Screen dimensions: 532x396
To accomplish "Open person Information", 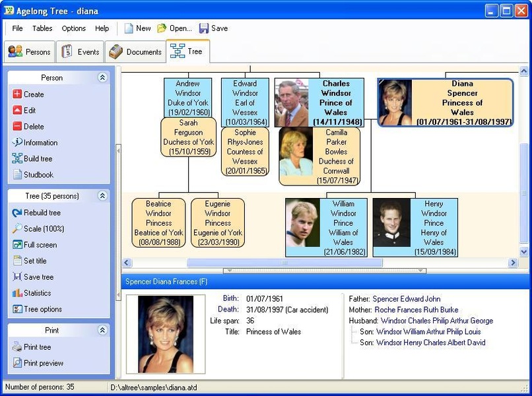I will point(34,142).
